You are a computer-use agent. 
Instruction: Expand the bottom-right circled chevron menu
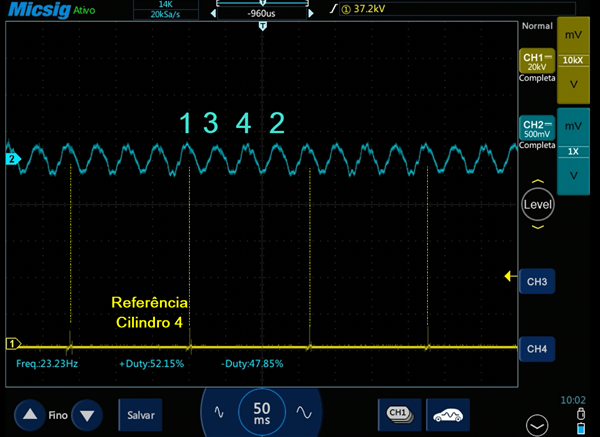[x=538, y=423]
